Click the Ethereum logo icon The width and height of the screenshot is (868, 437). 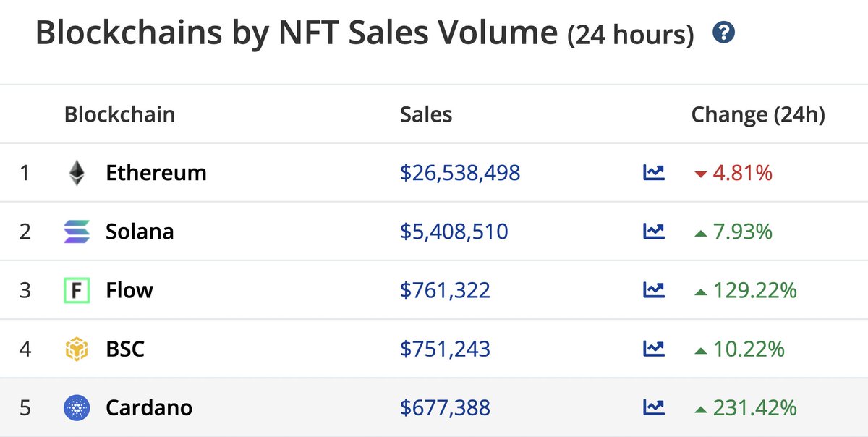[76, 173]
